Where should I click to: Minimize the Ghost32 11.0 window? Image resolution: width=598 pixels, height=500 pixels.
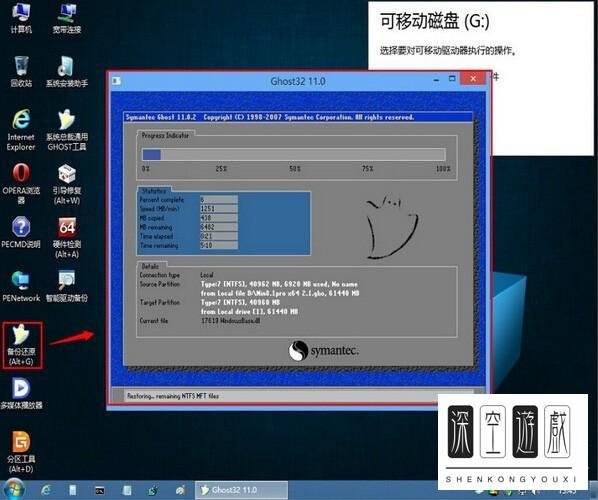pyautogui.click(x=436, y=80)
